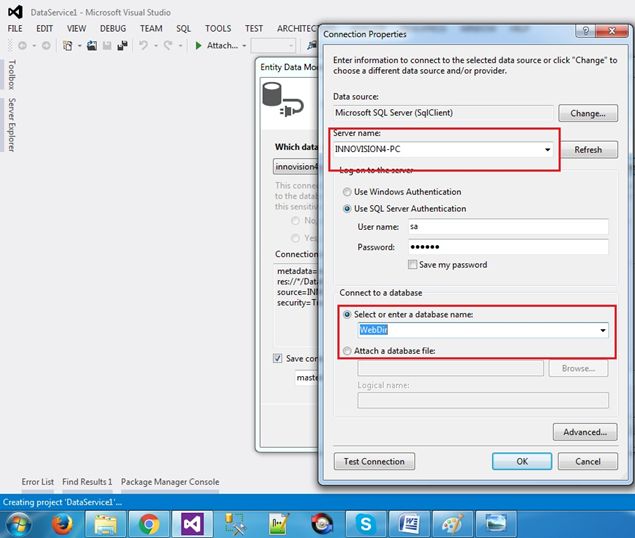Open the Navigate Backward history dropdown
This screenshot has height=538, width=635.
tap(34, 46)
